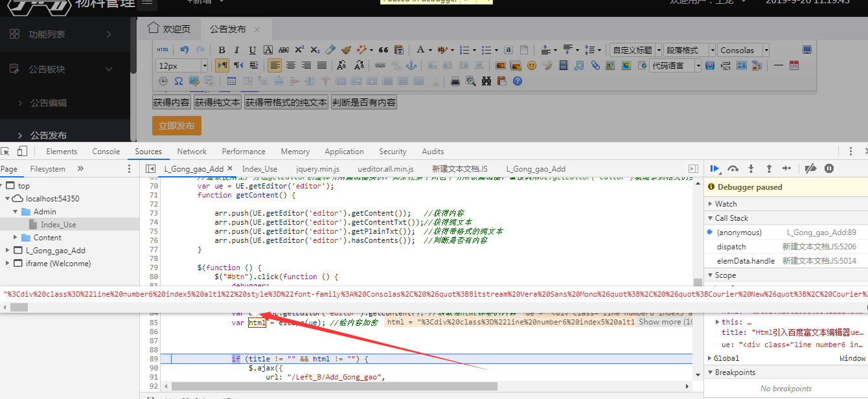This screenshot has width=868, height=399.
Task: Click the Step over function icon
Action: coord(733,168)
